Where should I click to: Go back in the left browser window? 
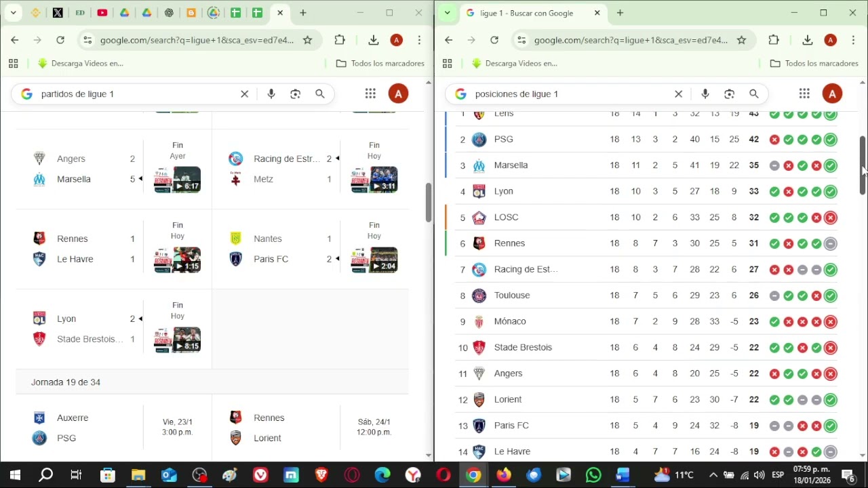[x=14, y=40]
